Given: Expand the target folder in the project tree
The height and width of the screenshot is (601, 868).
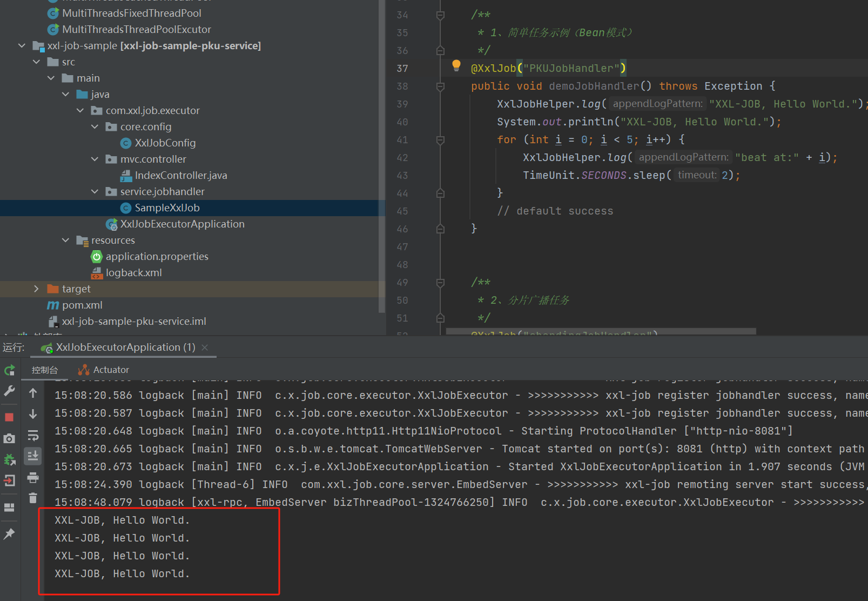Looking at the screenshot, I should (36, 289).
